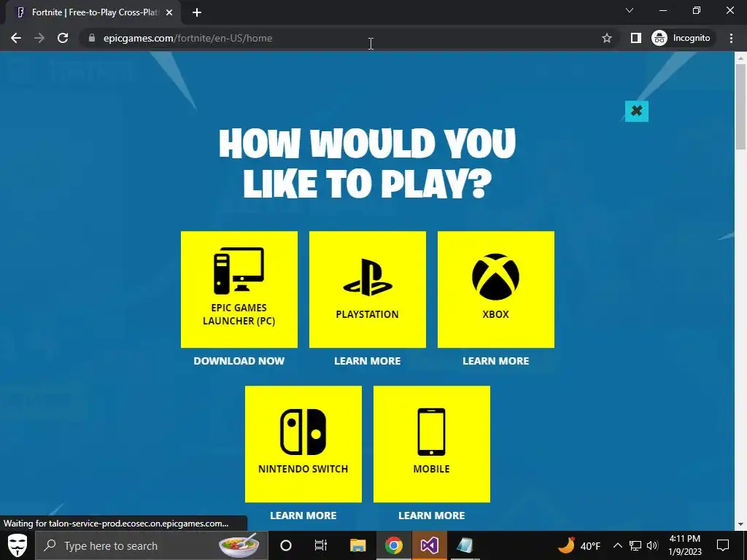Image resolution: width=747 pixels, height=560 pixels.
Task: Open the Start menu mask icon
Action: pos(18,545)
